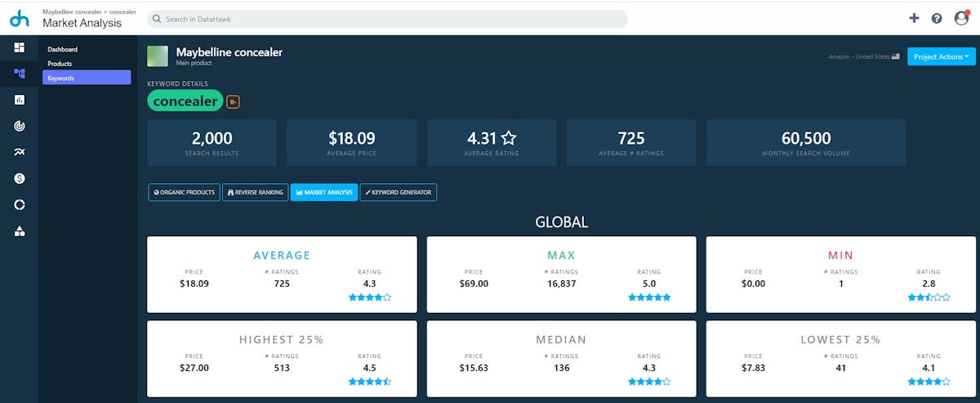Open the radar target sidebar icon

tap(20, 126)
